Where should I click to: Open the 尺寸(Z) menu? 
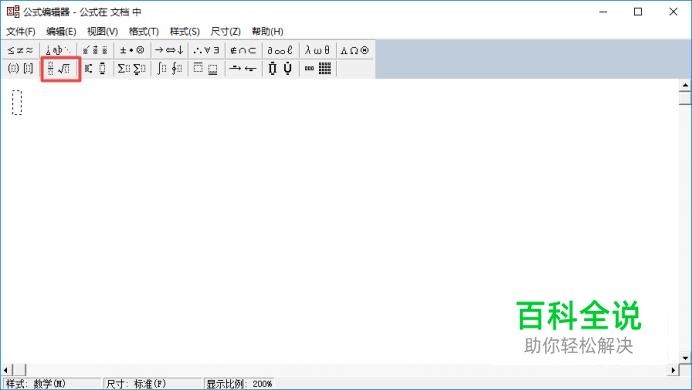pyautogui.click(x=226, y=31)
